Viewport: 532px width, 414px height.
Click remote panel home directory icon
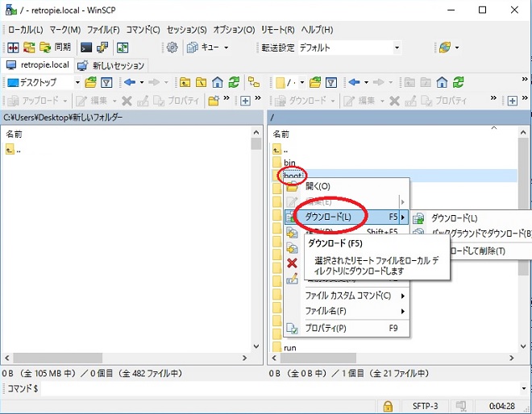pyautogui.click(x=442, y=82)
